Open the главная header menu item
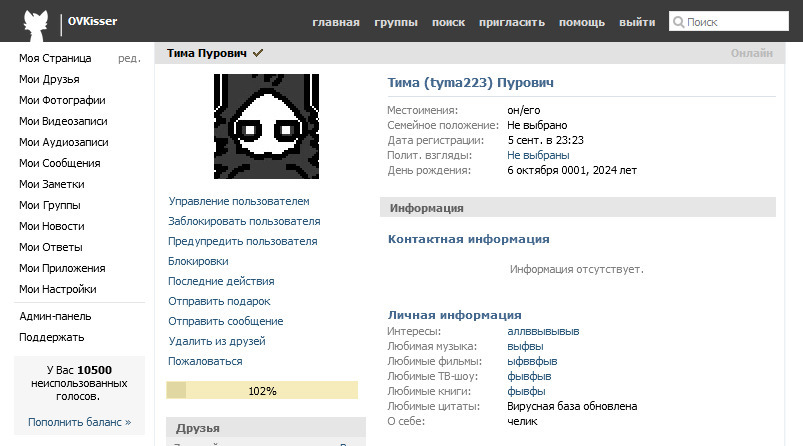This screenshot has height=446, width=803. [336, 23]
